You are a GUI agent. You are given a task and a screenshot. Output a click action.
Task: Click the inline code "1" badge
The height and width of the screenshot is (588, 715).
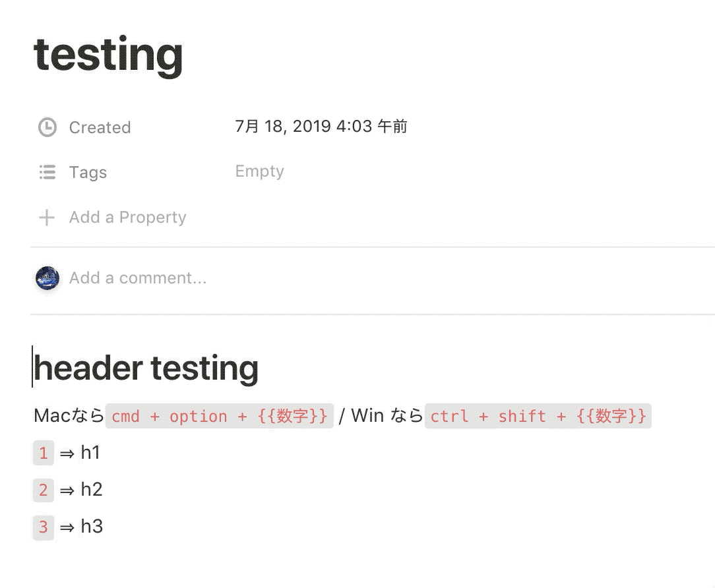43,453
